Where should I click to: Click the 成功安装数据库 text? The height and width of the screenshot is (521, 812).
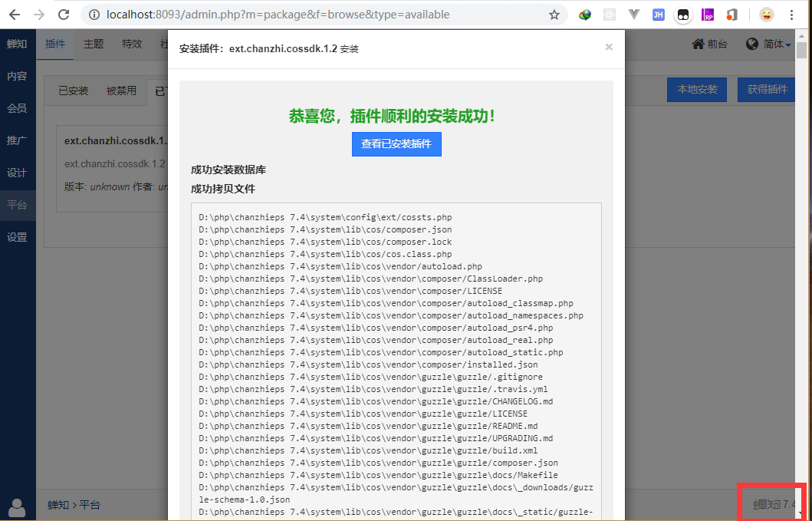tap(228, 170)
